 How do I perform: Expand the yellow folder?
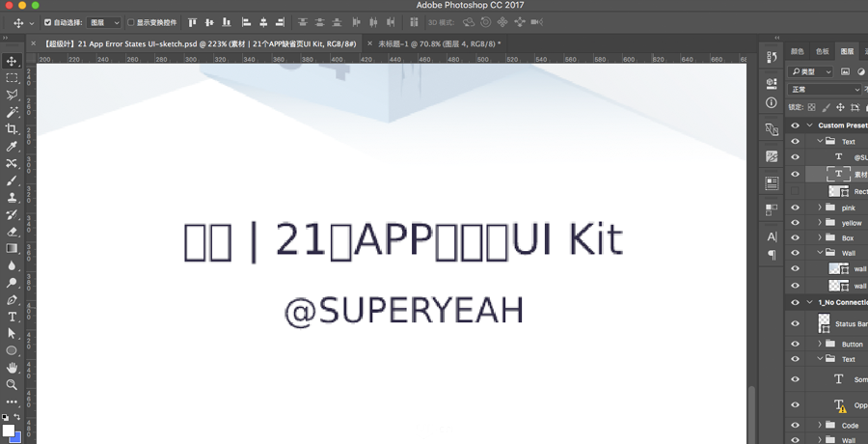coord(820,223)
